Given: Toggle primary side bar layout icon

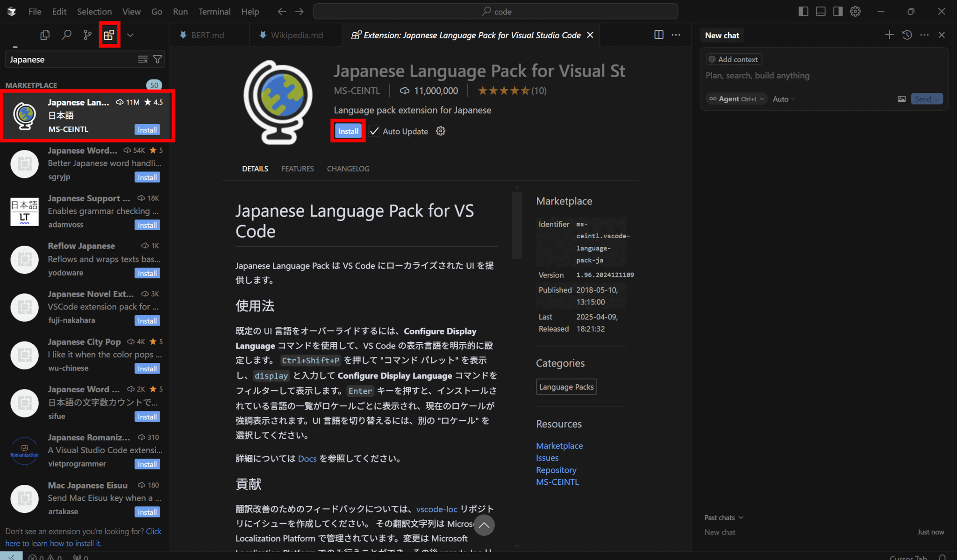Looking at the screenshot, I should click(x=803, y=12).
